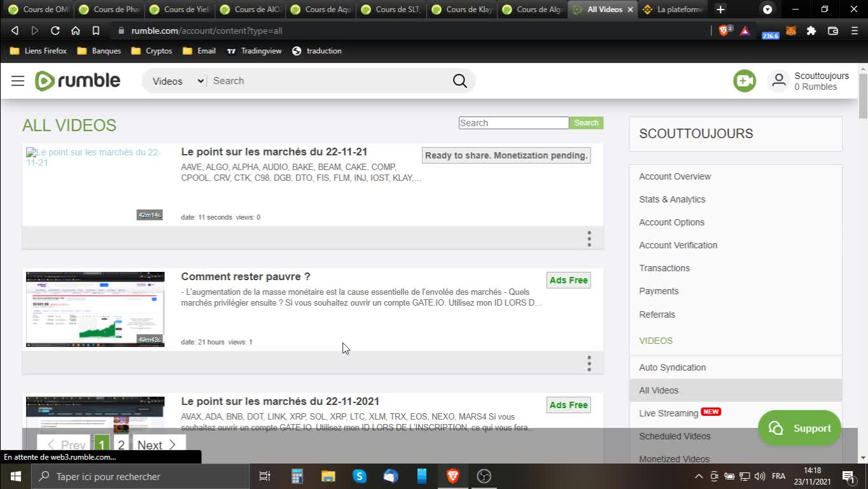Switch to Cours de OM tab
The height and width of the screenshot is (489, 868).
[x=39, y=10]
